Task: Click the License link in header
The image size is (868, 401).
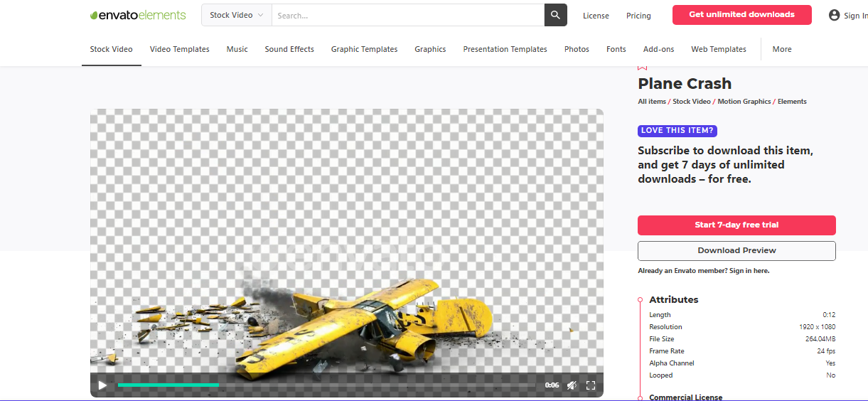Action: (596, 16)
